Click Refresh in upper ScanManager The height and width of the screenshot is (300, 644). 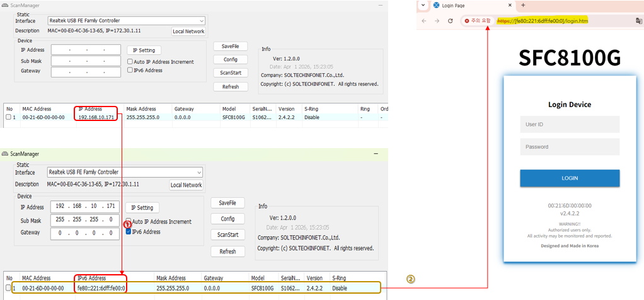pyautogui.click(x=231, y=87)
